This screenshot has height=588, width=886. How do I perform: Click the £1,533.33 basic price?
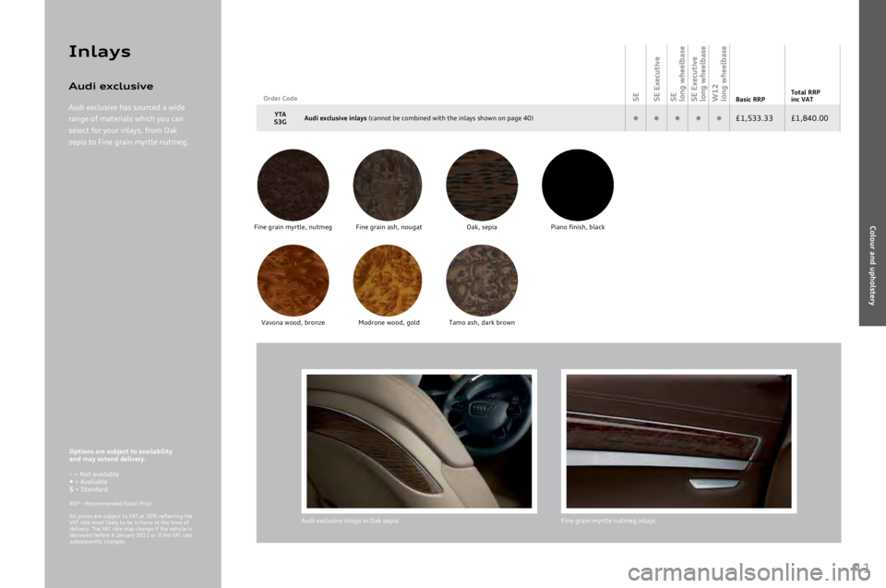754,118
